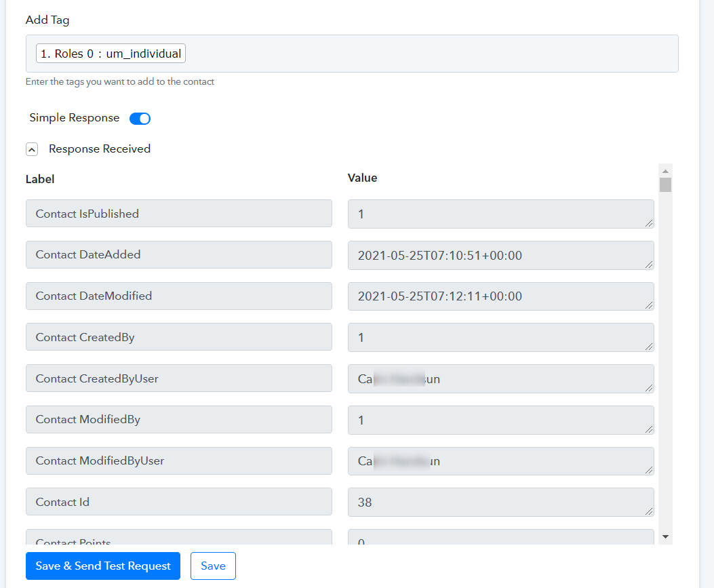Click resize handle of Contact ModifiedByUser value
This screenshot has width=714, height=588.
point(650,470)
